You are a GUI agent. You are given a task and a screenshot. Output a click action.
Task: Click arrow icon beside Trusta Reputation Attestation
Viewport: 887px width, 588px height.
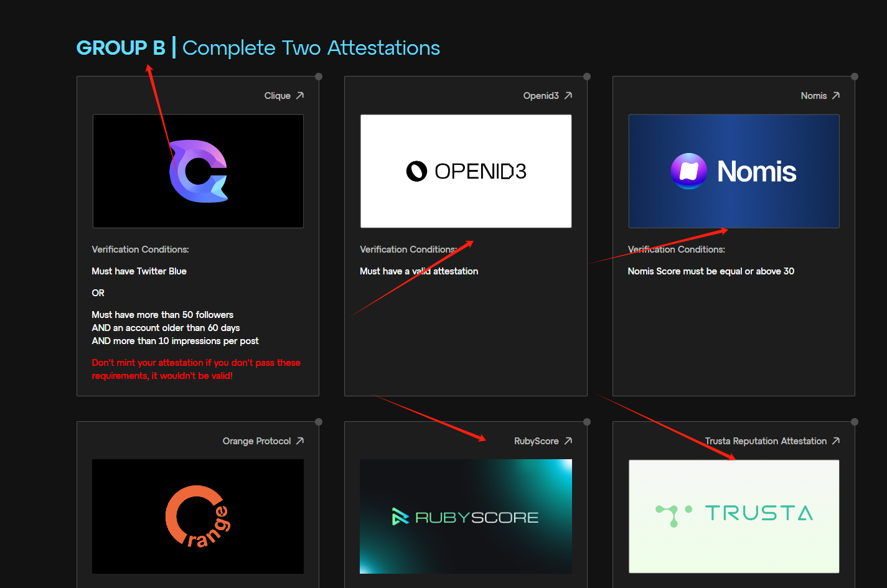click(836, 441)
